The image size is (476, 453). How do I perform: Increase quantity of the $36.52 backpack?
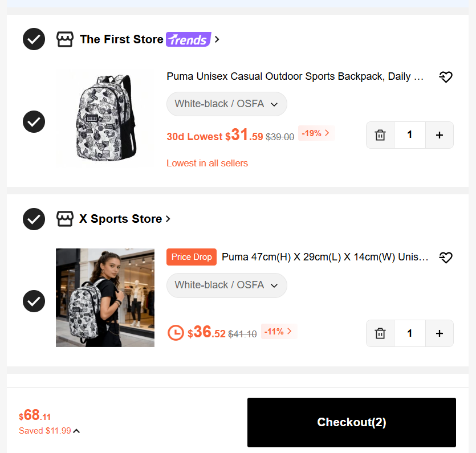click(440, 333)
